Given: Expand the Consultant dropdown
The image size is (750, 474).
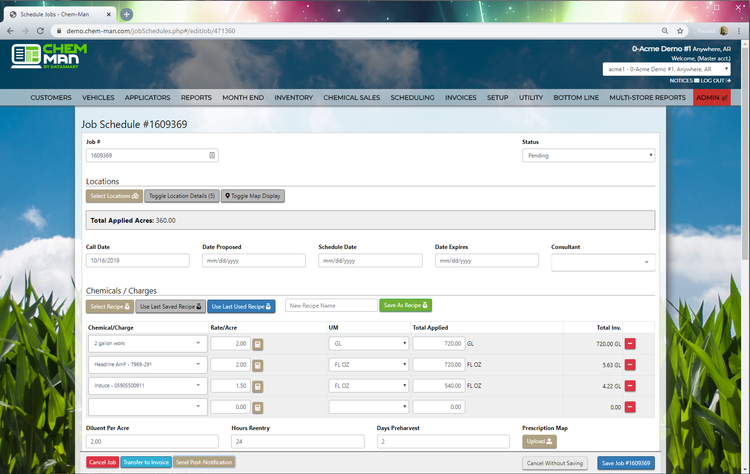Looking at the screenshot, I should pos(603,262).
